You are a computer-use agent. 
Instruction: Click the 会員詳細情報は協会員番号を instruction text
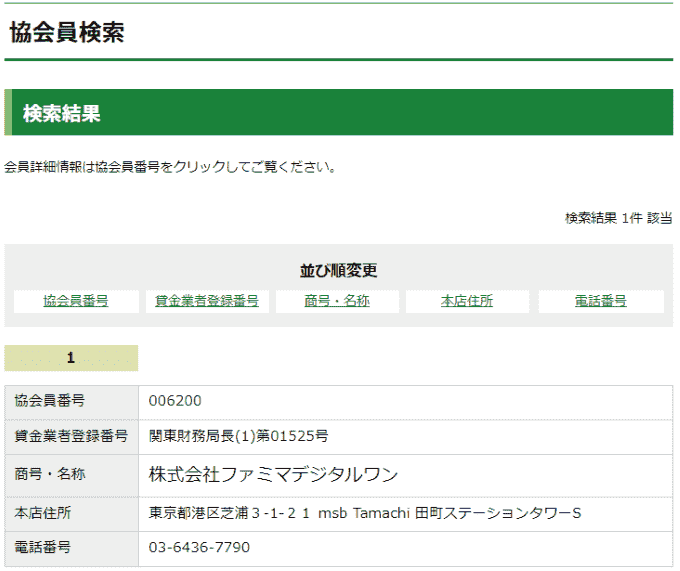(x=170, y=167)
